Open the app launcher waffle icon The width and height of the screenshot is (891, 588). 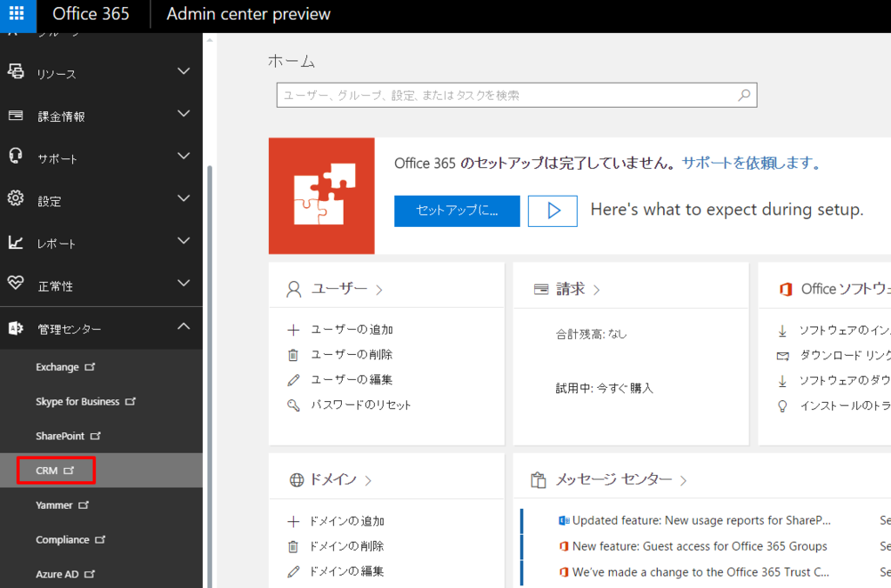(x=17, y=13)
